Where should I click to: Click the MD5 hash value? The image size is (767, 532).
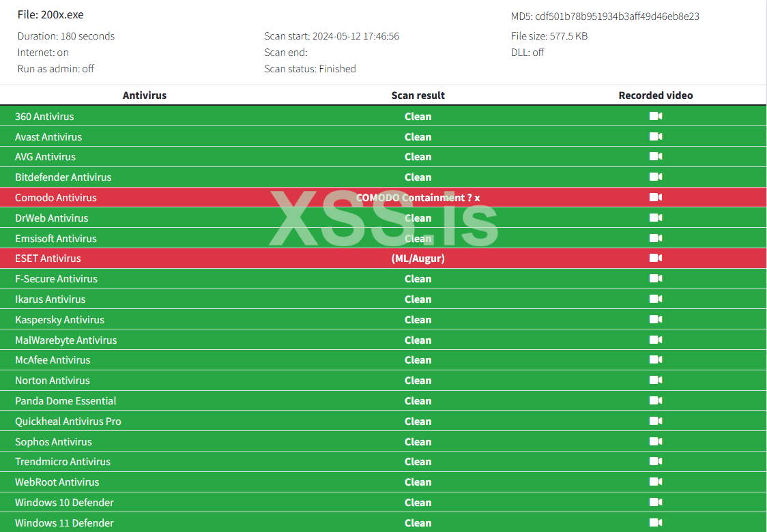pyautogui.click(x=617, y=16)
